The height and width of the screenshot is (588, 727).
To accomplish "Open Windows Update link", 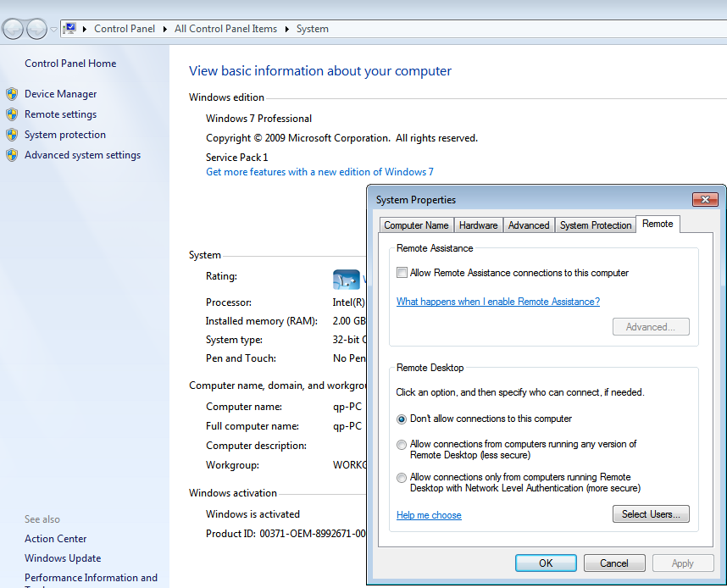I will [x=63, y=557].
